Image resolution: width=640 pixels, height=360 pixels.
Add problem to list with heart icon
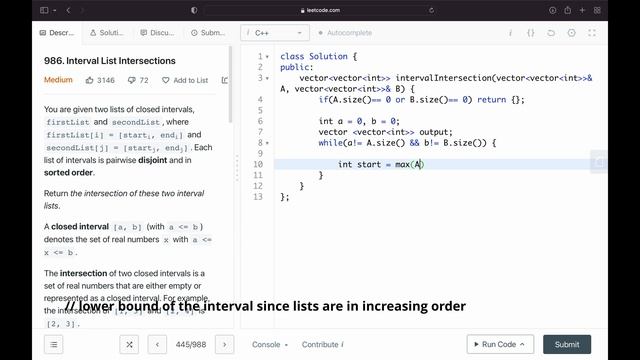coord(185,80)
